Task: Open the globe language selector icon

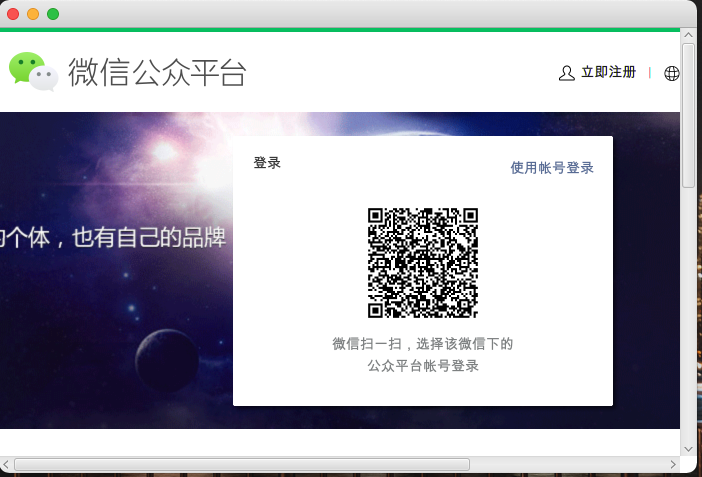Action: coord(672,73)
